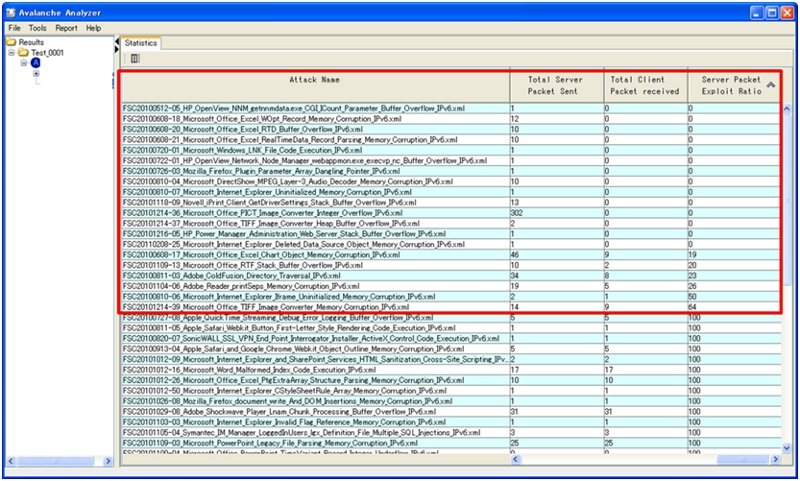This screenshot has height=481, width=800.
Task: Click the exploit ratio 64 cell
Action: [734, 307]
